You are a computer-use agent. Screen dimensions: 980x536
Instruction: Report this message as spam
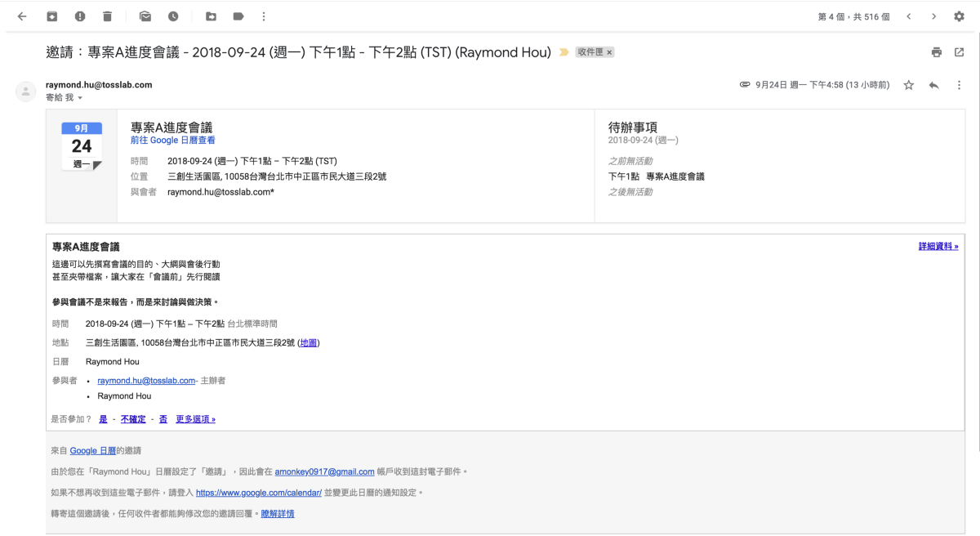(x=80, y=16)
